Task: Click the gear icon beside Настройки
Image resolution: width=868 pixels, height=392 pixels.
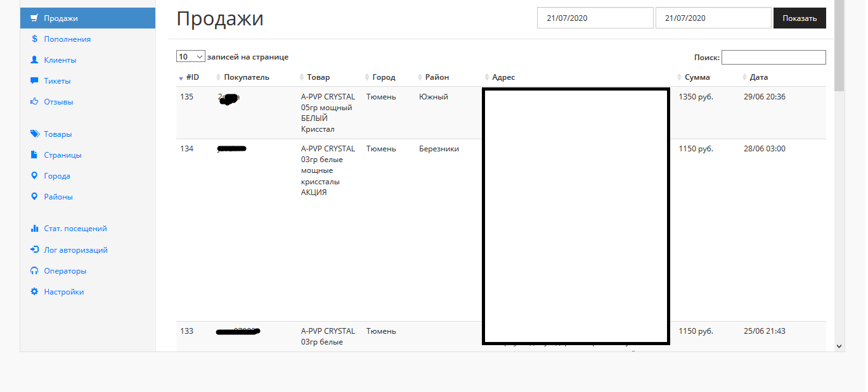Action: [34, 292]
